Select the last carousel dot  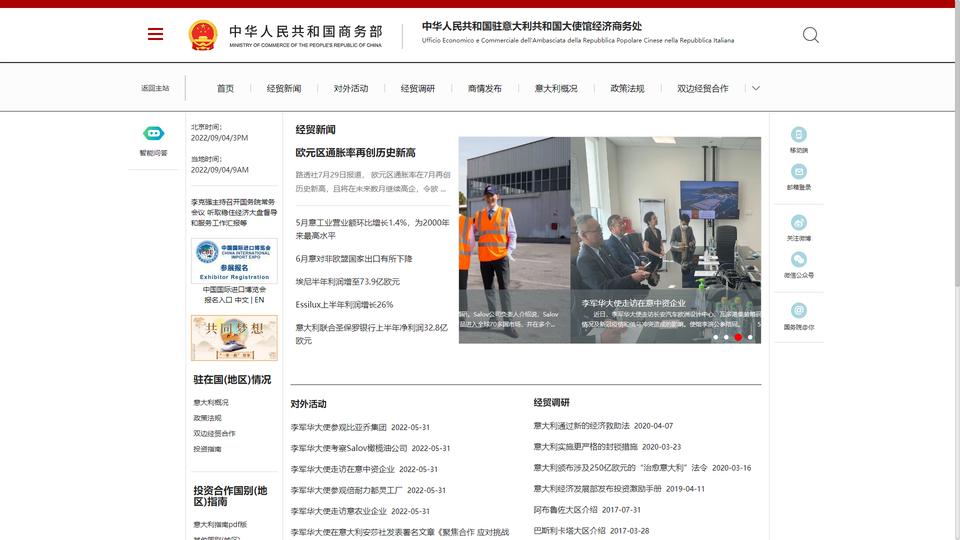[750, 337]
